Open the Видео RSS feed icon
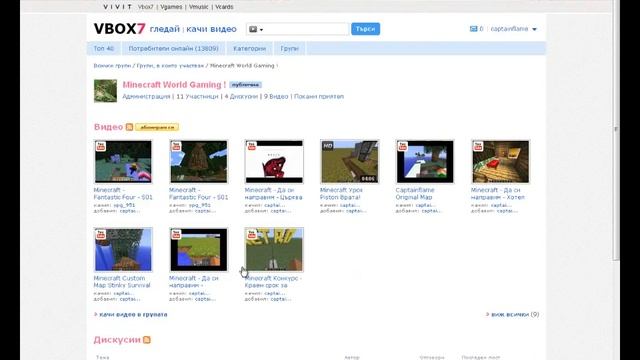Image resolution: width=640 pixels, height=360 pixels. [129, 127]
